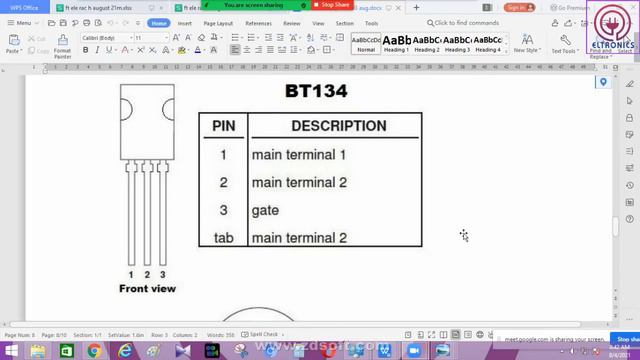Align text right

(x=258, y=50)
